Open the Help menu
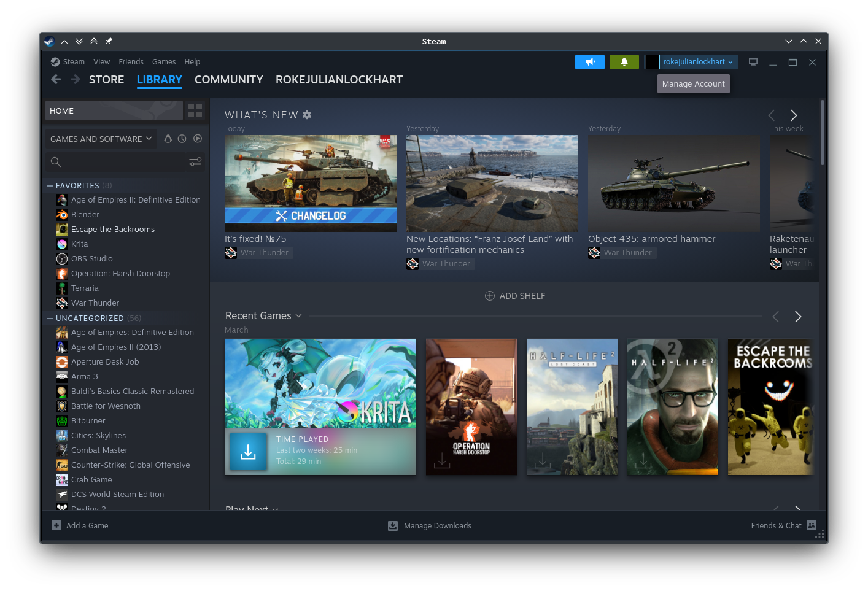This screenshot has width=868, height=591. coord(192,62)
